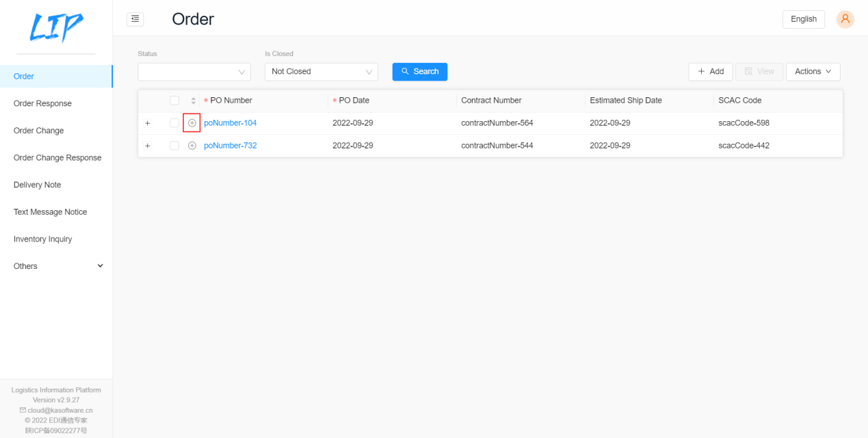
Task: Click the Add button with plus icon
Action: coord(711,71)
